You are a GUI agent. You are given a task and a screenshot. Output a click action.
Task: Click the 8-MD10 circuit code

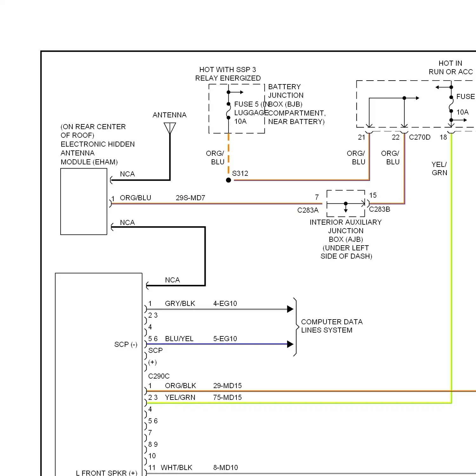coord(225,467)
